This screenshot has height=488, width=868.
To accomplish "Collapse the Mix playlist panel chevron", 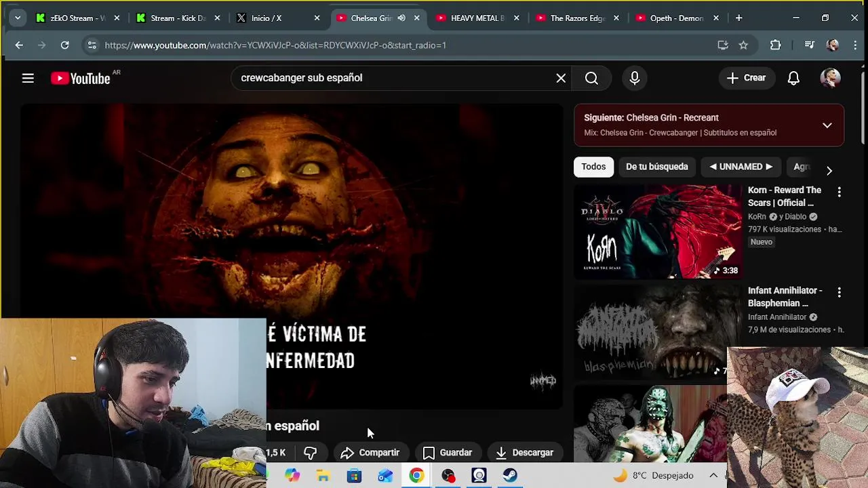I will point(827,125).
